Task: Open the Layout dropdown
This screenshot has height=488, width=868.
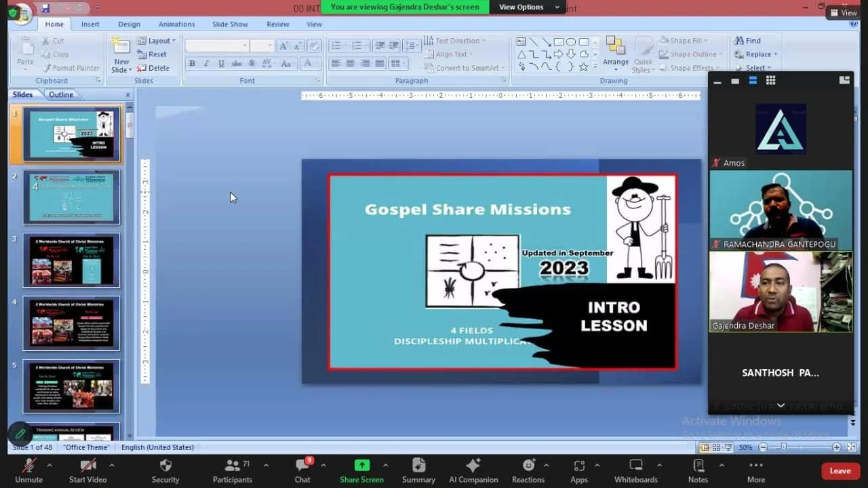Action: [157, 41]
